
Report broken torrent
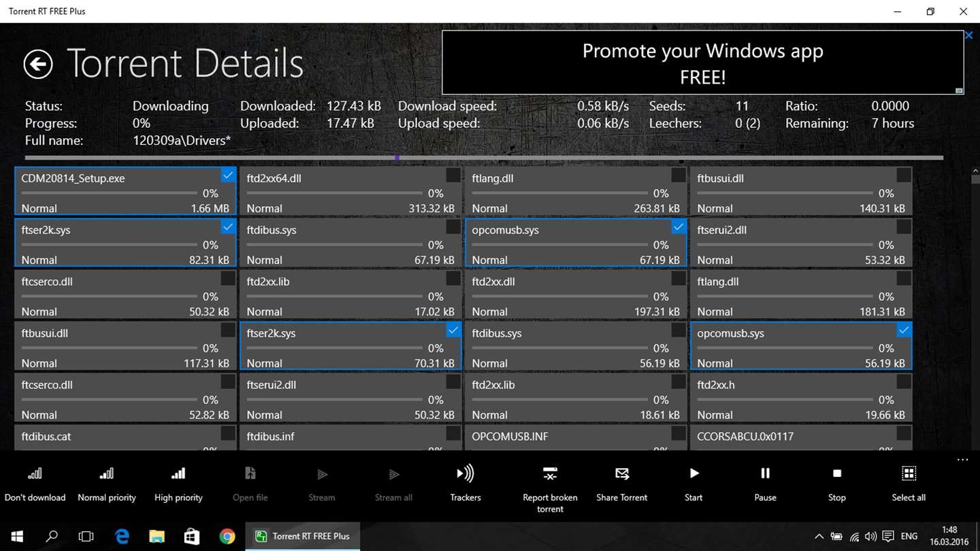click(x=550, y=490)
